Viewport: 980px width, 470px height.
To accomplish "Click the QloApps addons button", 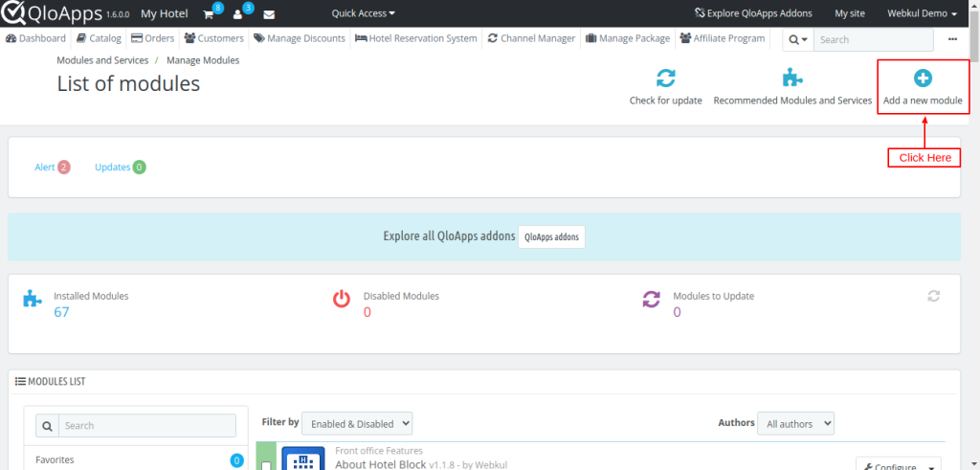I will [551, 236].
